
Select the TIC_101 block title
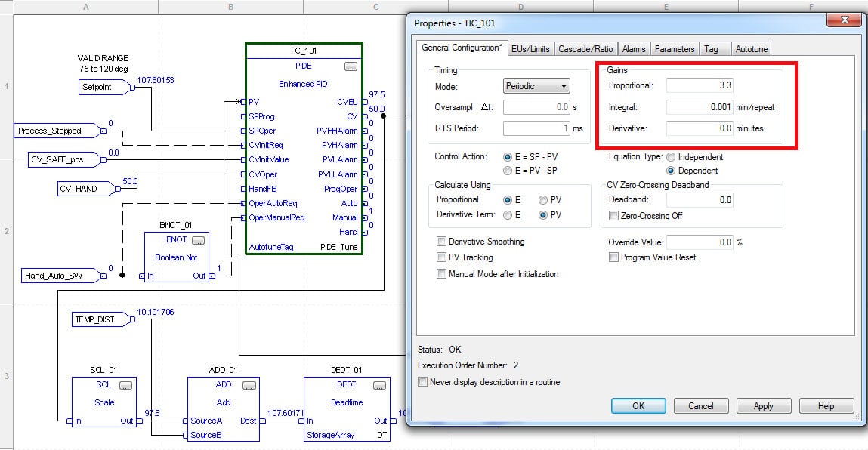click(x=304, y=51)
